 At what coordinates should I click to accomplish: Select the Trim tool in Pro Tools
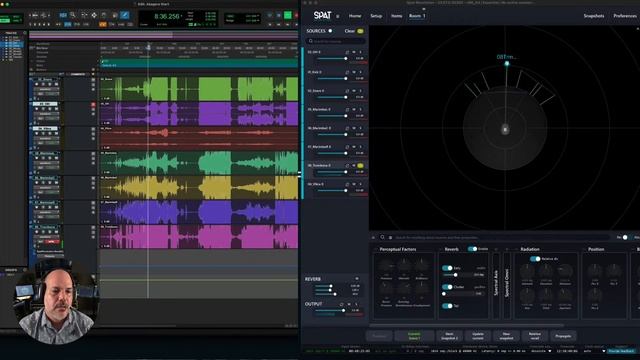84,15
